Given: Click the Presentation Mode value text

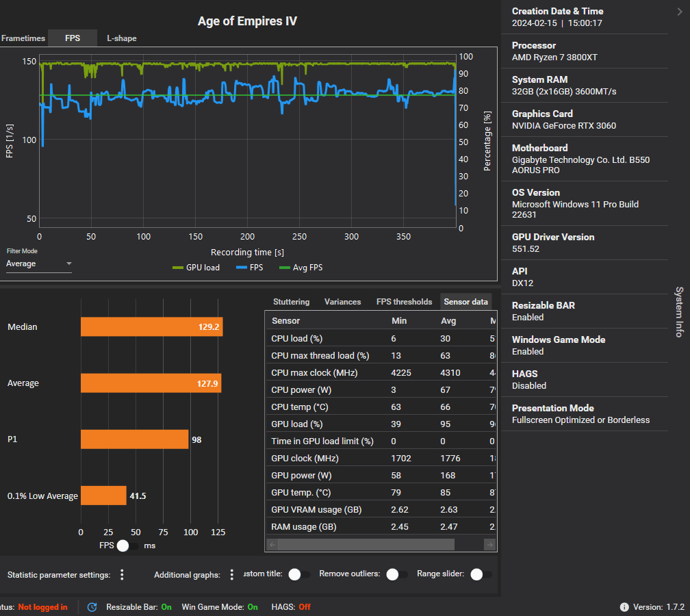Looking at the screenshot, I should pos(580,420).
